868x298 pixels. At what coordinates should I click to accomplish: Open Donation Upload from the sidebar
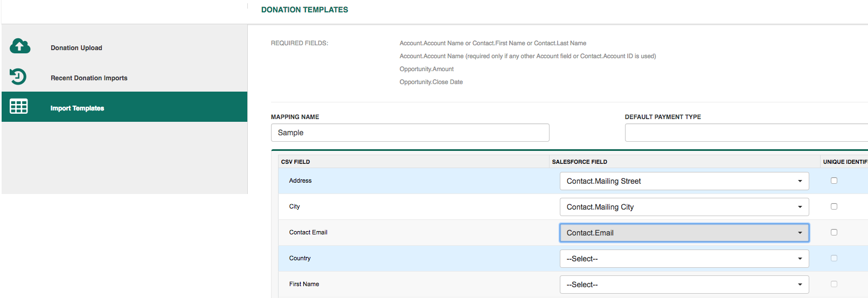click(x=77, y=48)
